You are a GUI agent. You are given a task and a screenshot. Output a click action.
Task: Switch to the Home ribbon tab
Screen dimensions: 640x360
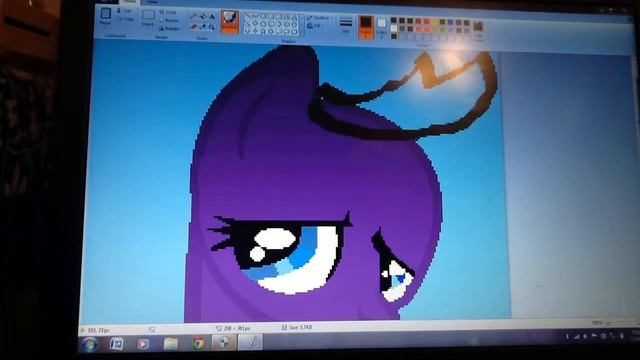[130, 2]
